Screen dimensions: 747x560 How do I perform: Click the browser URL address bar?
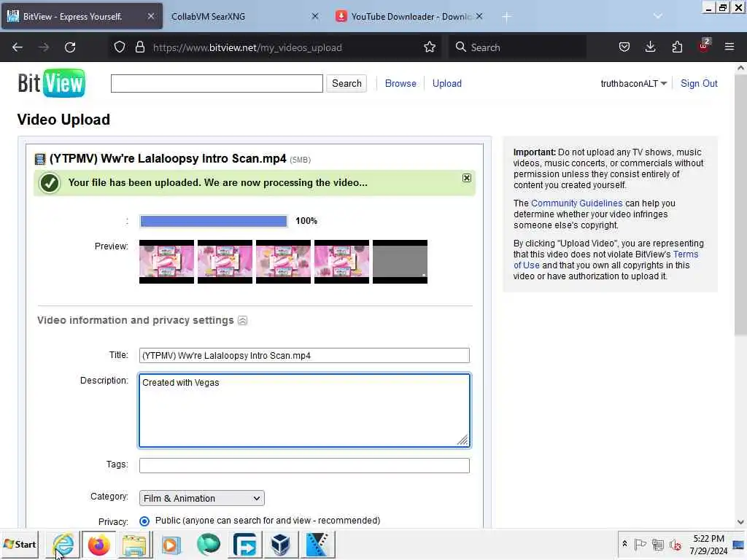274,47
